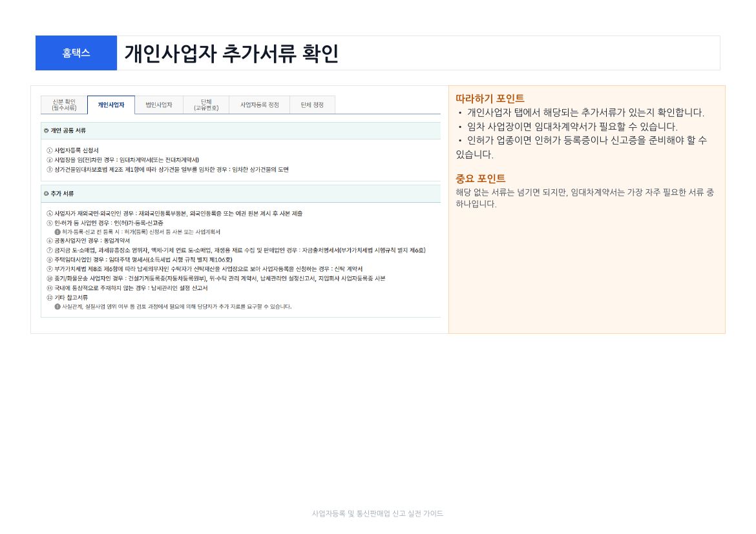Select the 개인사업자 tab

tap(111, 105)
